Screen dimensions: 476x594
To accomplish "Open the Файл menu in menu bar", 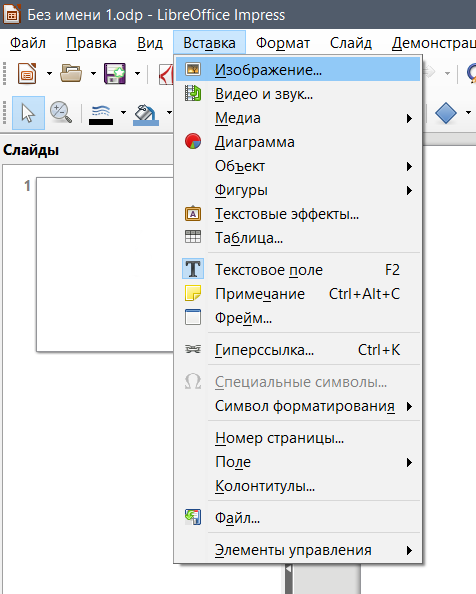I will [x=28, y=43].
